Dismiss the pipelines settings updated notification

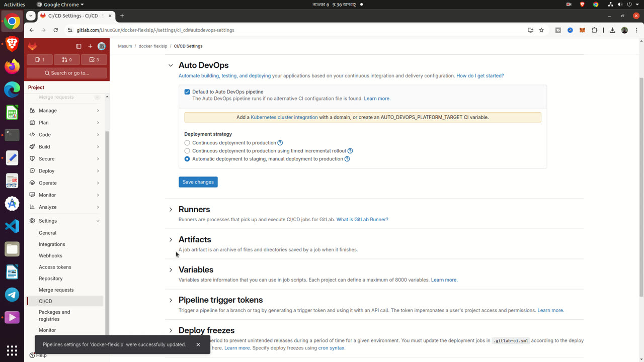tap(198, 344)
